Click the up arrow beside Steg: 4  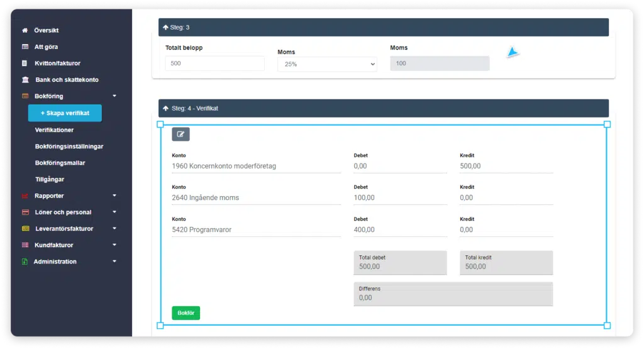(165, 108)
